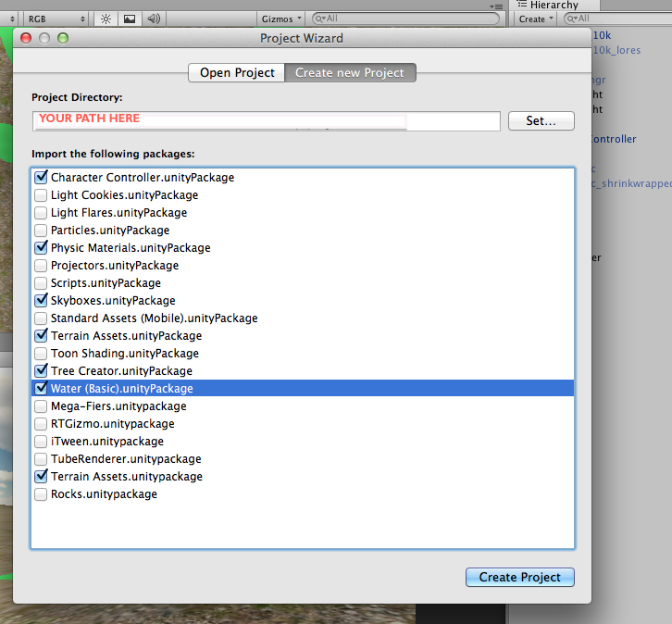672x624 pixels.
Task: Check Rocks.unitypackage
Action: [41, 493]
